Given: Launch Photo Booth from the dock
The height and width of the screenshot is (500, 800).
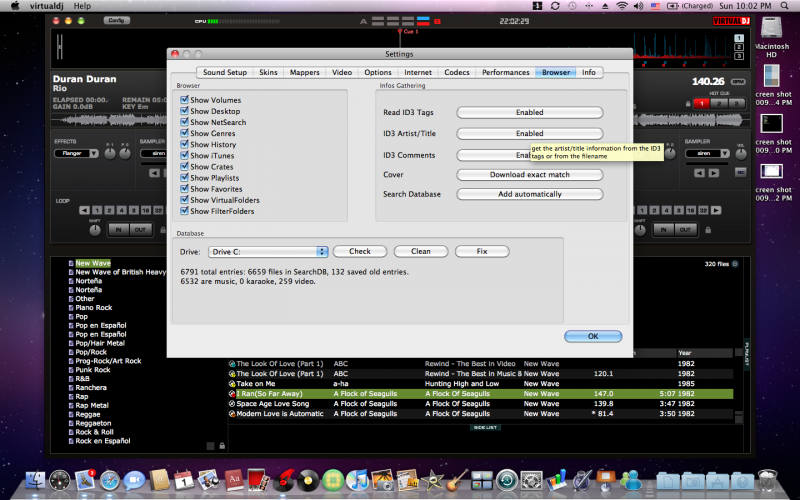Looking at the screenshot, I should pos(258,481).
